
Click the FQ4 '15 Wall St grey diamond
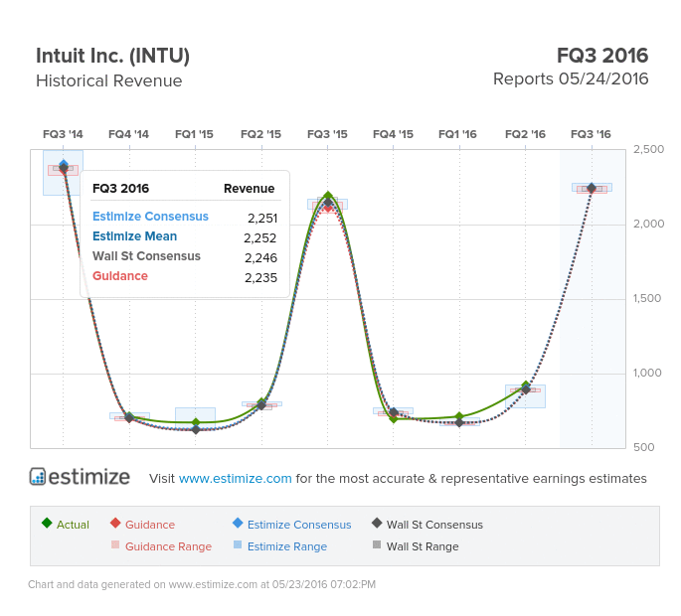(x=394, y=412)
